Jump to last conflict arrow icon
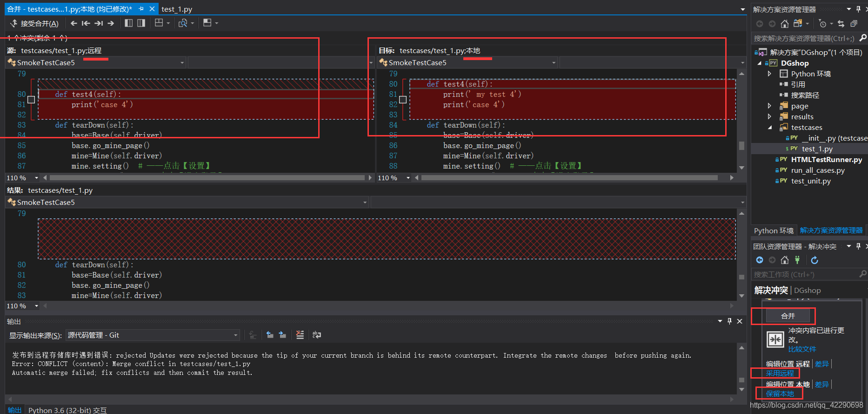This screenshot has height=414, width=868. [x=99, y=23]
